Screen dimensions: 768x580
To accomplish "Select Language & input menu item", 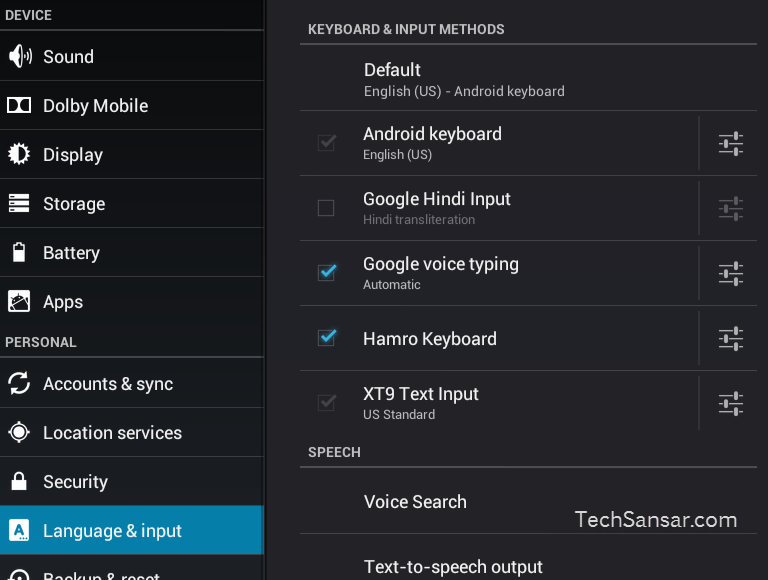I will (x=132, y=531).
